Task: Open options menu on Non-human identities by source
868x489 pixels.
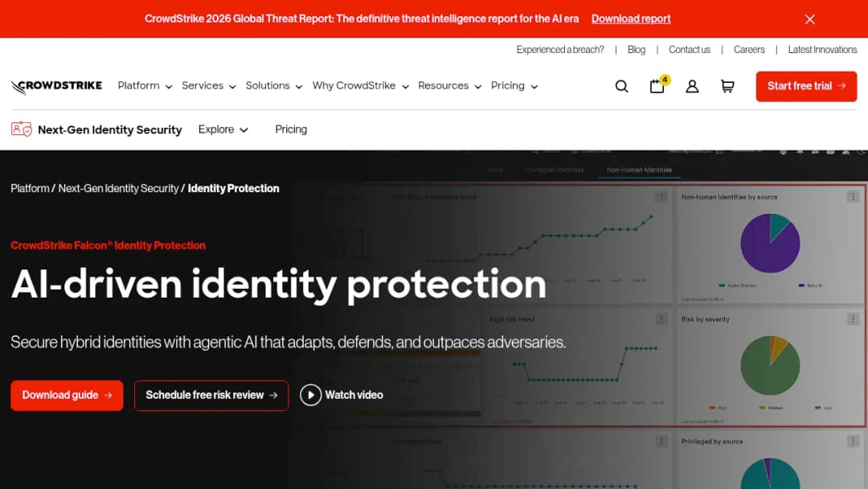Action: pos(853,196)
